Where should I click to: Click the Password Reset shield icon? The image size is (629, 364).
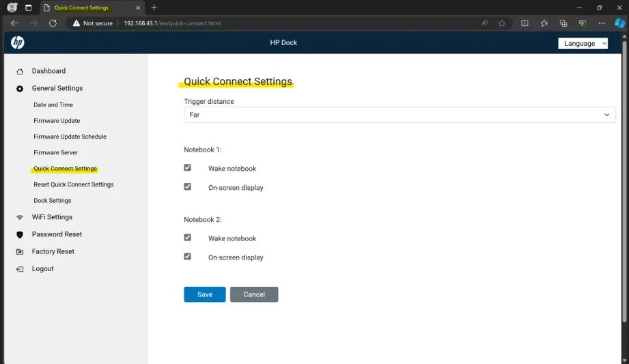point(20,235)
